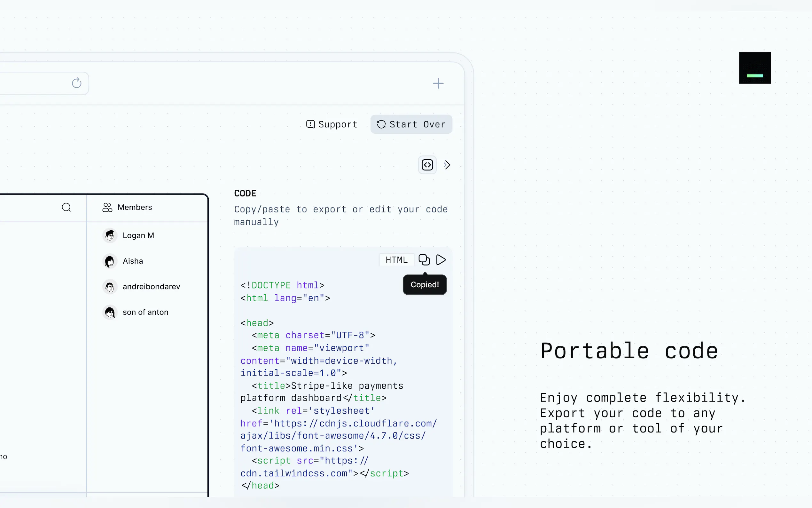The height and width of the screenshot is (508, 812).
Task: Click the Copied! tooltip
Action: pos(424,285)
